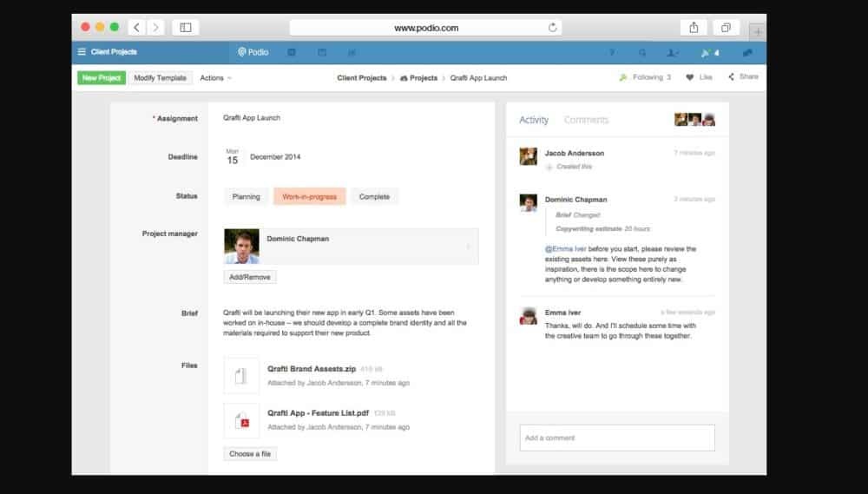Mark the project status as Complete
868x494 pixels.
pyautogui.click(x=374, y=197)
